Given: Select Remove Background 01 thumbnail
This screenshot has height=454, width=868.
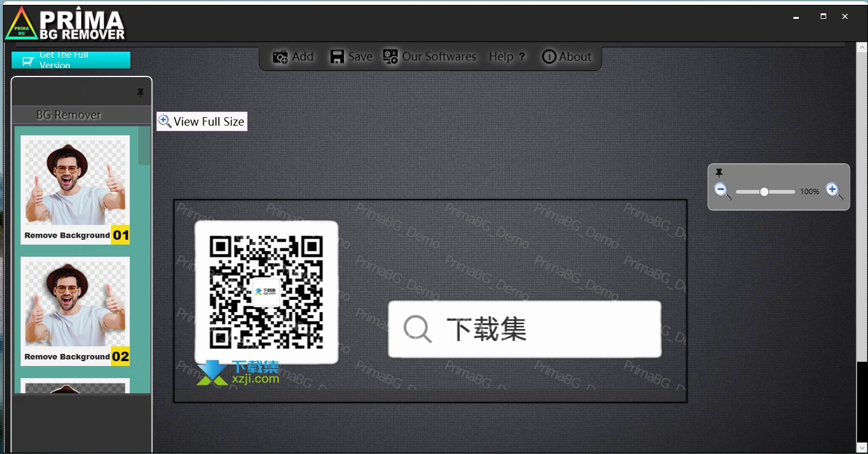Looking at the screenshot, I should 75,190.
